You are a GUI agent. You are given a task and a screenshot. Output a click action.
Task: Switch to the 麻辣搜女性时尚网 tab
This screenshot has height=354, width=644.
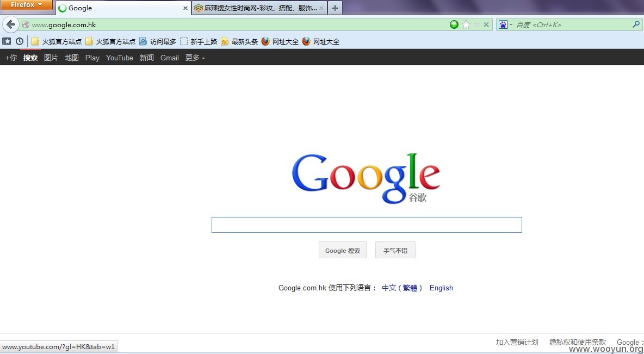[x=259, y=8]
